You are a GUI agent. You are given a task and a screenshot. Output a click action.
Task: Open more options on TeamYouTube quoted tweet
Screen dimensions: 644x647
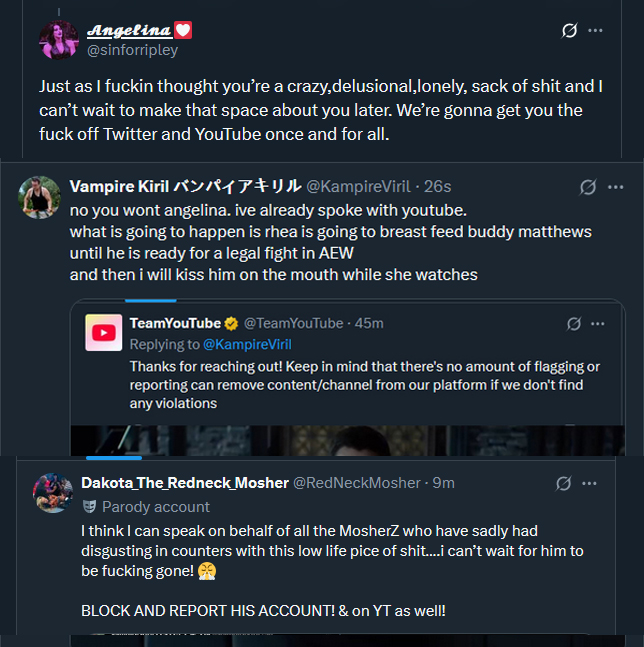coord(598,323)
